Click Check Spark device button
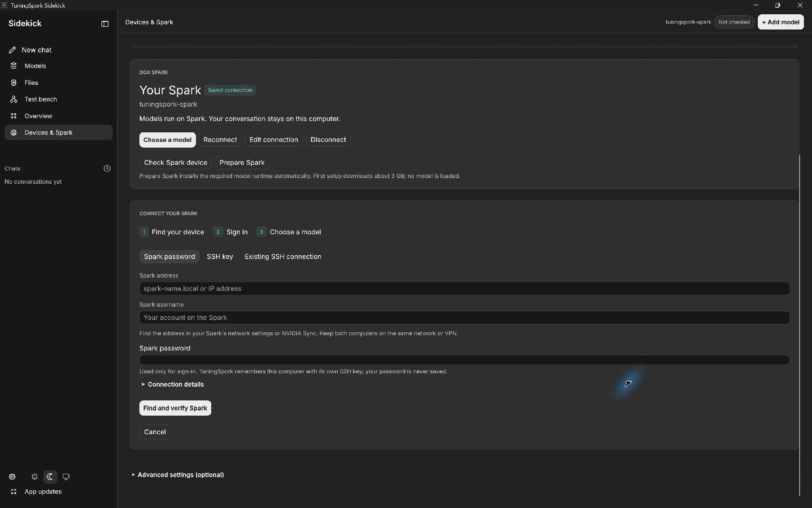This screenshot has width=812, height=508. pos(176,163)
